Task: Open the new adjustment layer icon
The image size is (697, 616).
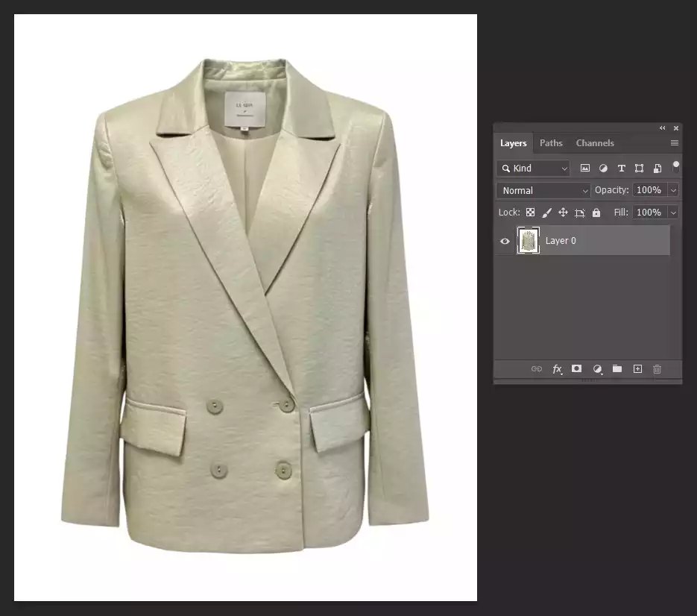Action: [x=596, y=368]
